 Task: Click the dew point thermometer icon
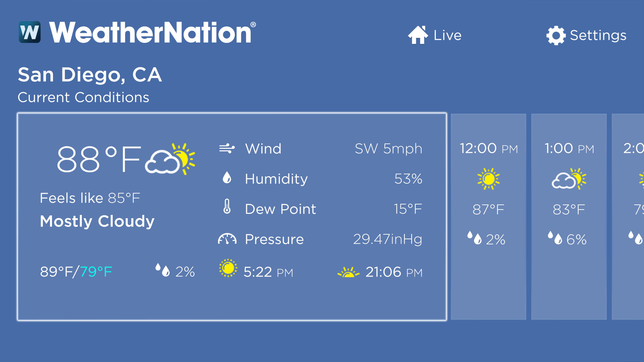tap(227, 208)
